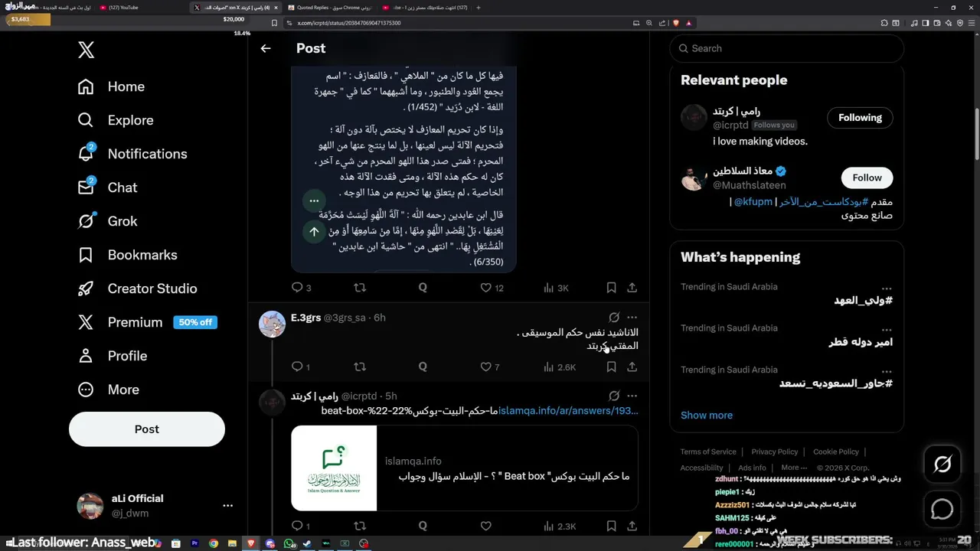The width and height of the screenshot is (980, 551).
Task: Click Show more under What's happening
Action: click(707, 415)
